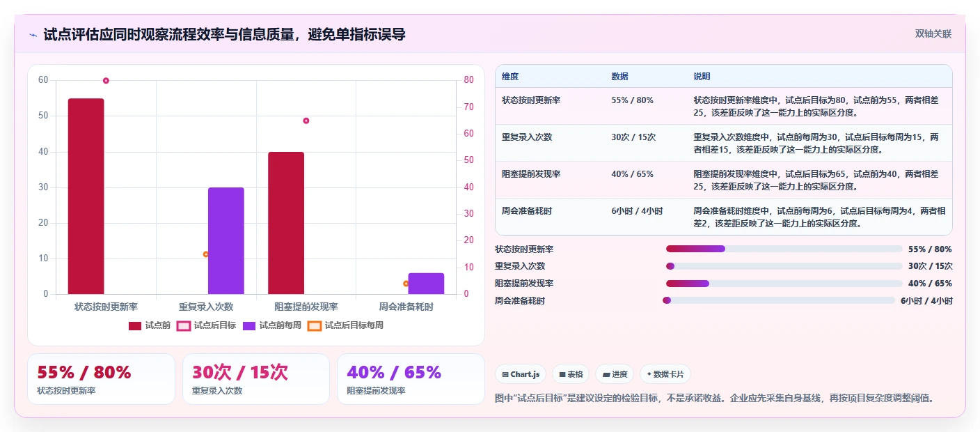The image size is (980, 432).
Task: Click the pink target marker above 状态按时更新率
Action: tap(106, 81)
